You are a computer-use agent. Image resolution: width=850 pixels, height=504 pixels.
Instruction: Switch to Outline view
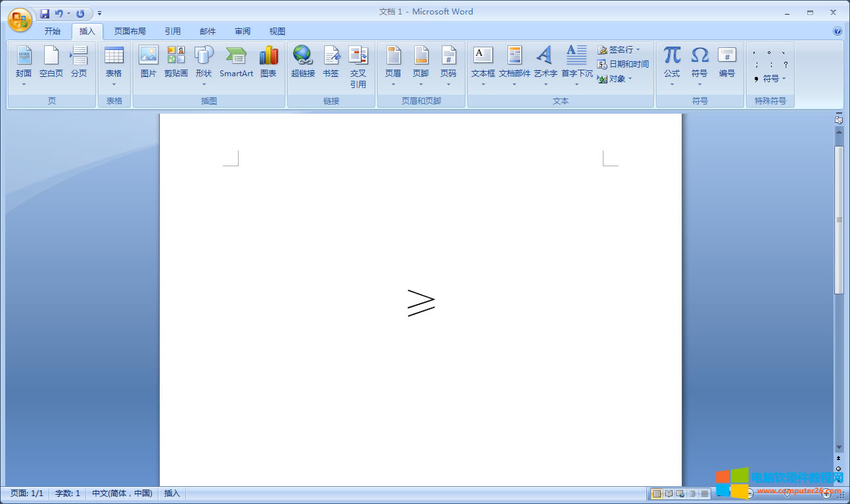(692, 493)
